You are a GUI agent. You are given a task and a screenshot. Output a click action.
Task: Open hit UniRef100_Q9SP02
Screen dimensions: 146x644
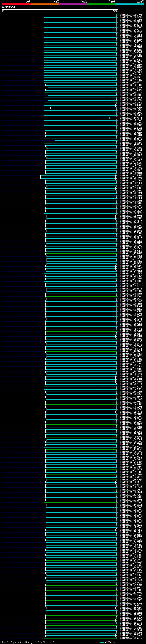(131, 15)
